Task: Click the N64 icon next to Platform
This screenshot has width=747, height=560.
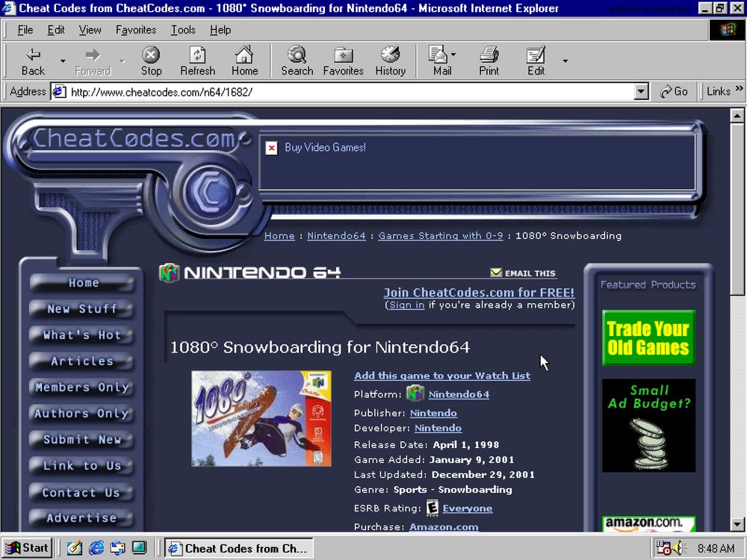Action: click(415, 393)
